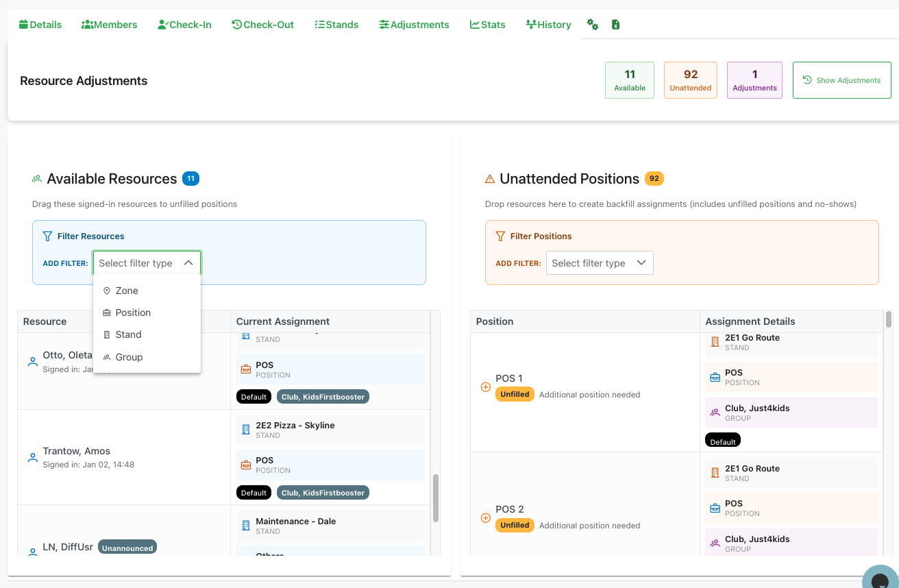Click the 92 Unattended counter badge
Screen dimensions: 899x588
tap(690, 80)
